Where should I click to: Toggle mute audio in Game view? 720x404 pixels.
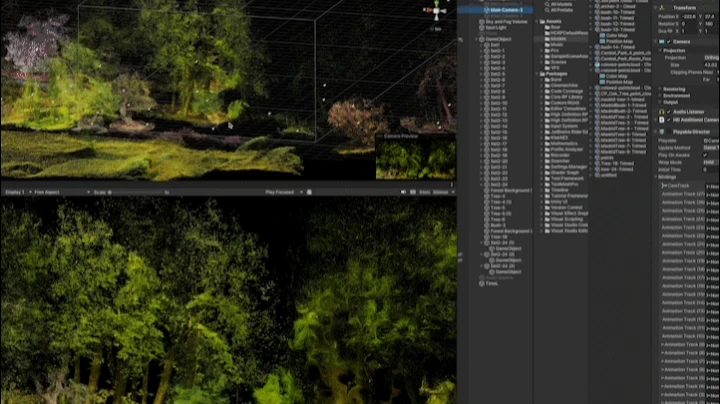pyautogui.click(x=403, y=192)
